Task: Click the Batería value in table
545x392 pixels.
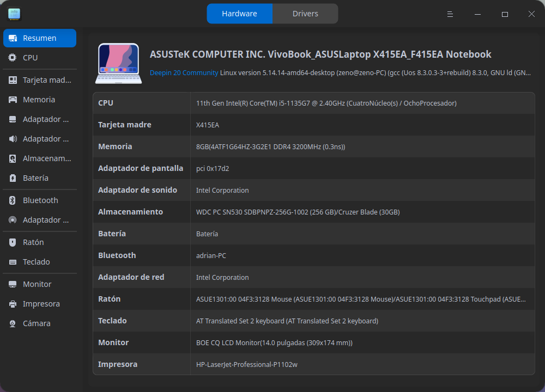Action: (207, 234)
